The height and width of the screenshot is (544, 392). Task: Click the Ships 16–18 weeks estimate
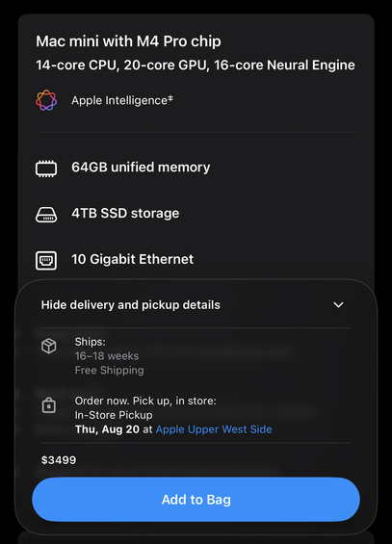(107, 356)
